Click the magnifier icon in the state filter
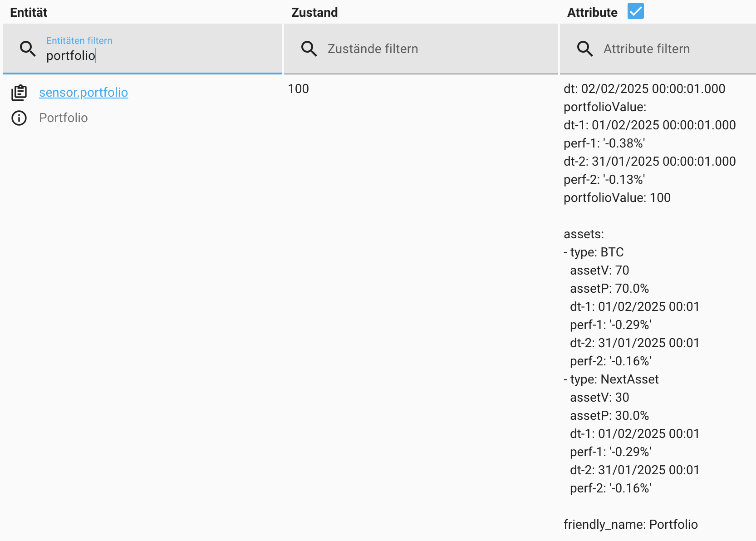 click(x=309, y=49)
